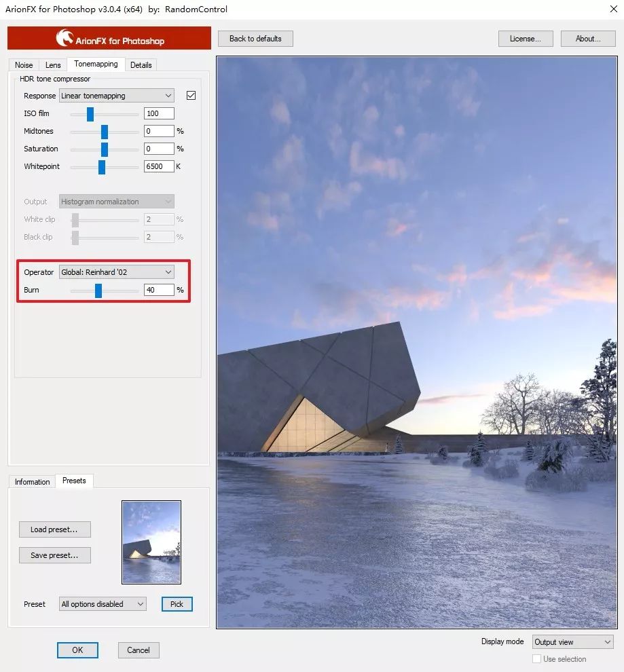Toggle the Response enable checkbox
Image resolution: width=624 pixels, height=672 pixels.
191,96
